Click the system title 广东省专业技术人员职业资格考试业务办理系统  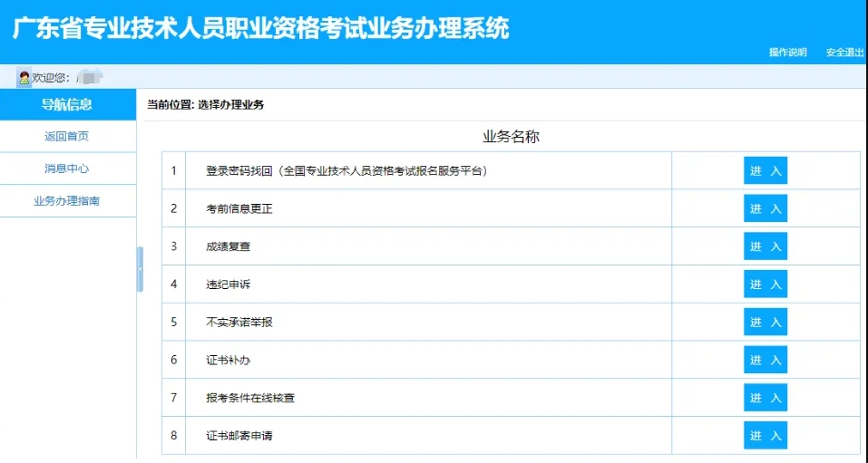pyautogui.click(x=261, y=27)
